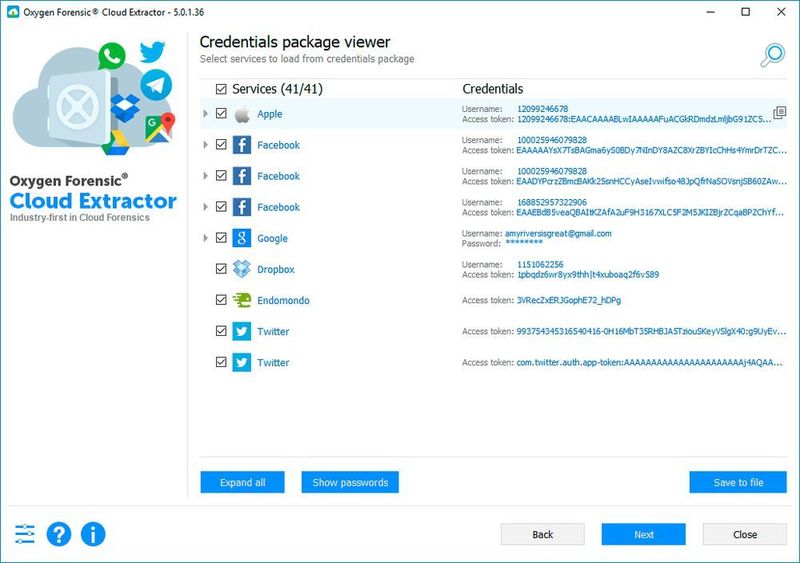Click the Cloud Extractor app icon in title bar
This screenshot has height=563, width=800.
pyautogui.click(x=13, y=12)
